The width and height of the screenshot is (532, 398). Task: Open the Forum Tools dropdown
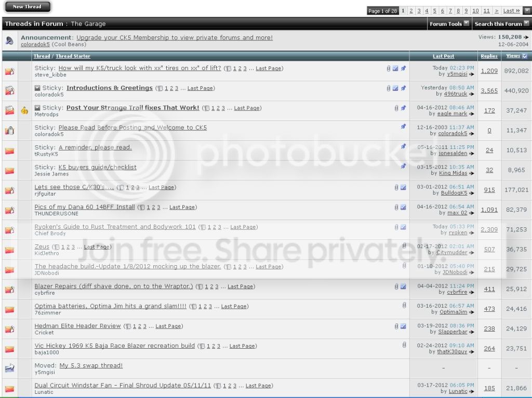(x=449, y=24)
